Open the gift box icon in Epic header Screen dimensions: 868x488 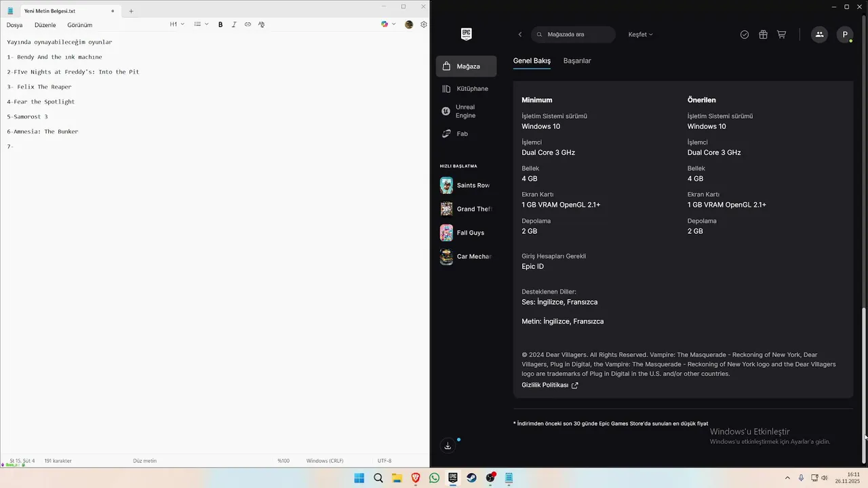click(x=763, y=35)
